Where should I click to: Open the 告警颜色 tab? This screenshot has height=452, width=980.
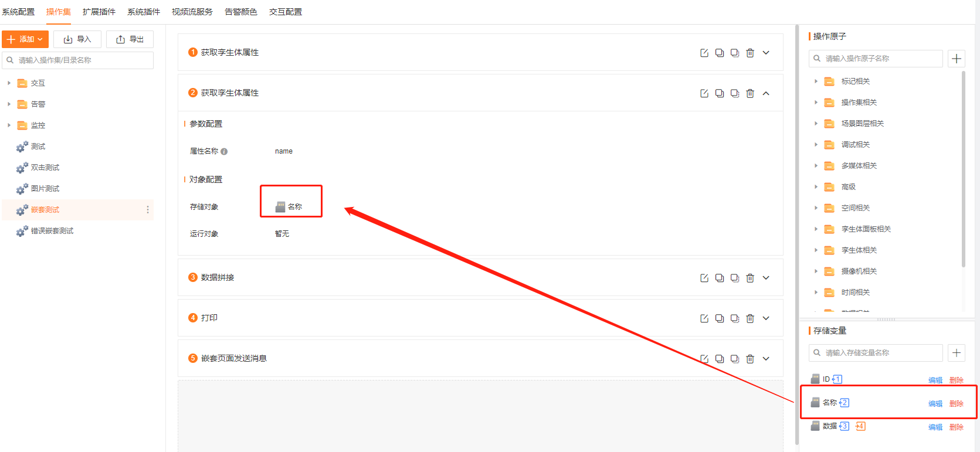[x=241, y=12]
